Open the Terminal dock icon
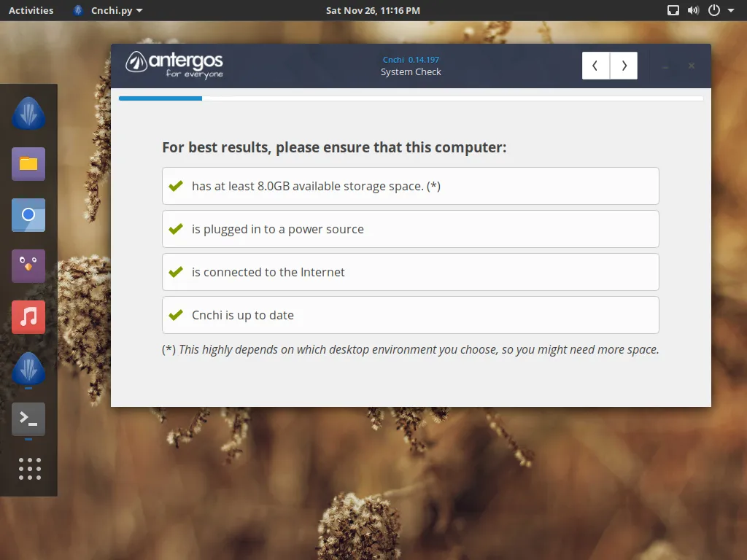 (28, 419)
